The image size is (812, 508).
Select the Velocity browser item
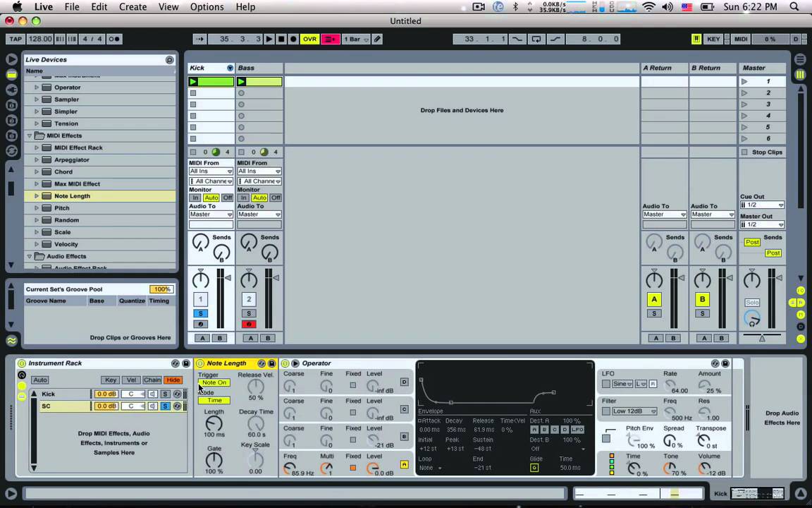100,244
